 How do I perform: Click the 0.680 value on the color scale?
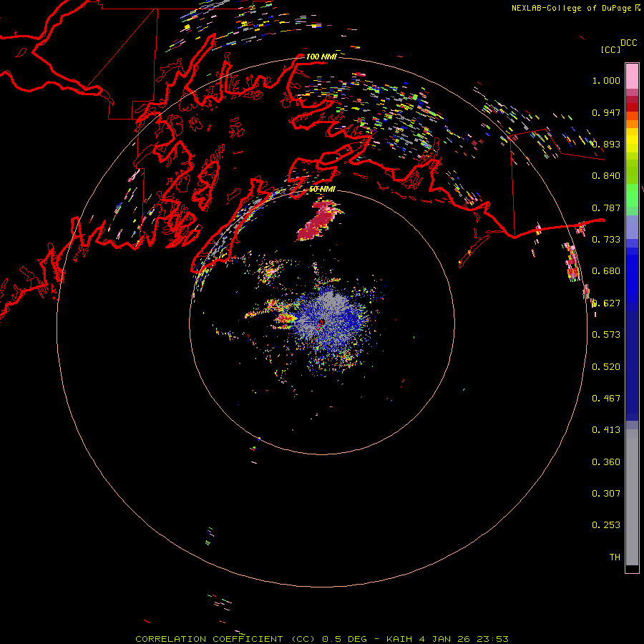[x=606, y=271]
